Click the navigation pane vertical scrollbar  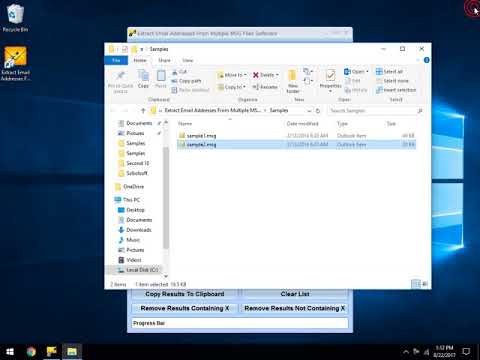[166, 198]
